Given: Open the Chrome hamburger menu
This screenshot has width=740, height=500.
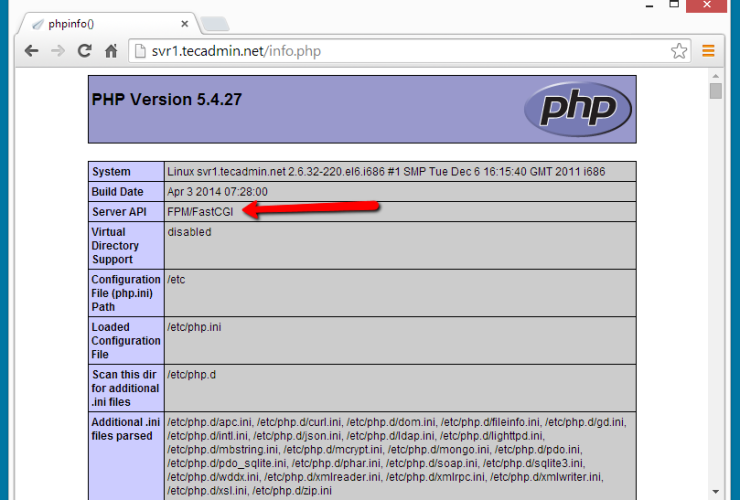Looking at the screenshot, I should 708,51.
